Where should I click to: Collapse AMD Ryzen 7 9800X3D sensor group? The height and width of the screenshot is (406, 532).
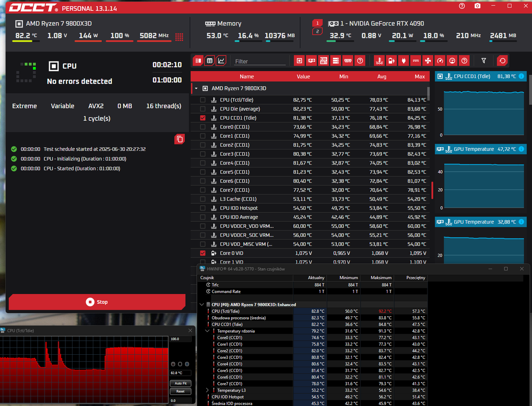pyautogui.click(x=196, y=88)
